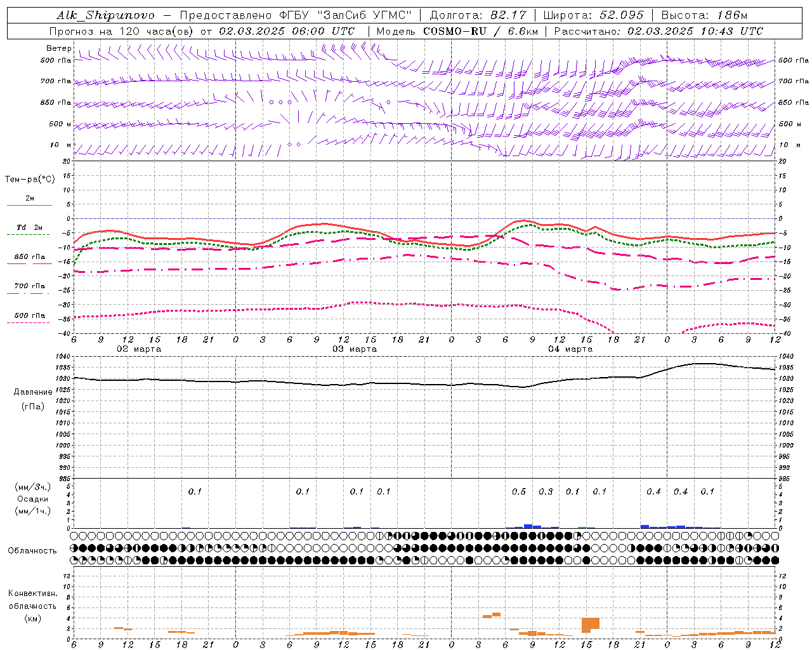Click the '0.3' precipitation amount value
This screenshot has height=650, width=812.
[546, 491]
